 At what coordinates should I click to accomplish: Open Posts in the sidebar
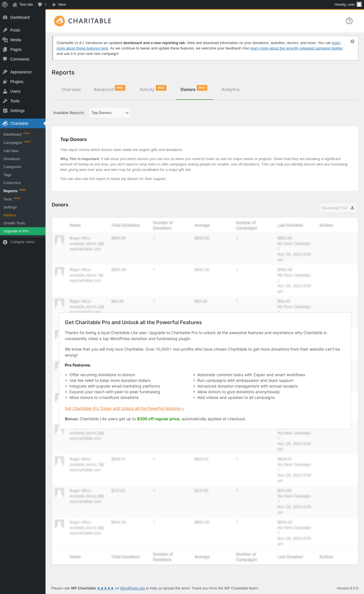tap(23, 30)
